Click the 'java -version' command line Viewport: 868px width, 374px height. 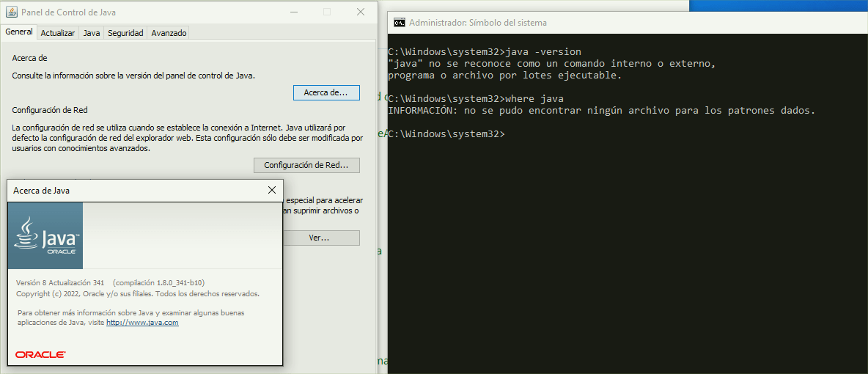485,52
